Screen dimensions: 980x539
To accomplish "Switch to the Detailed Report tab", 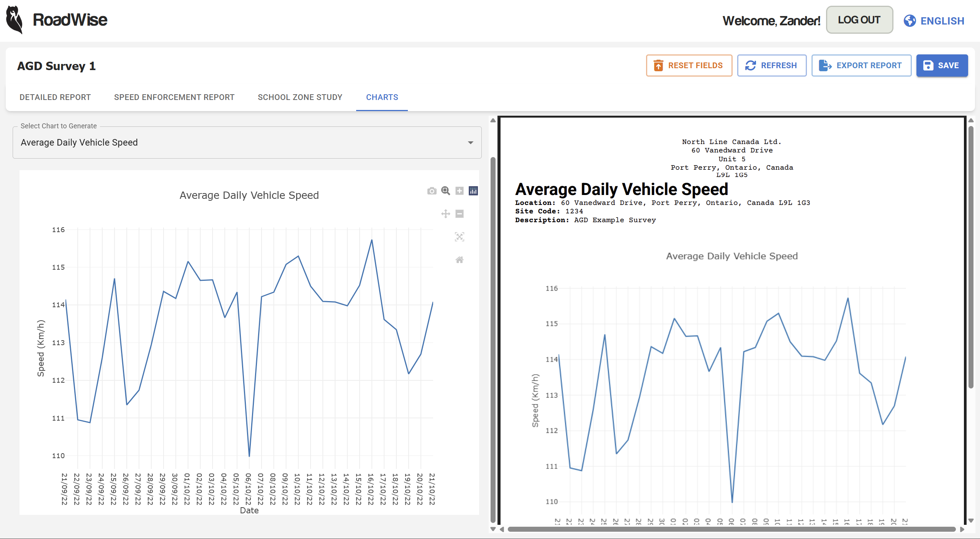I will click(55, 97).
